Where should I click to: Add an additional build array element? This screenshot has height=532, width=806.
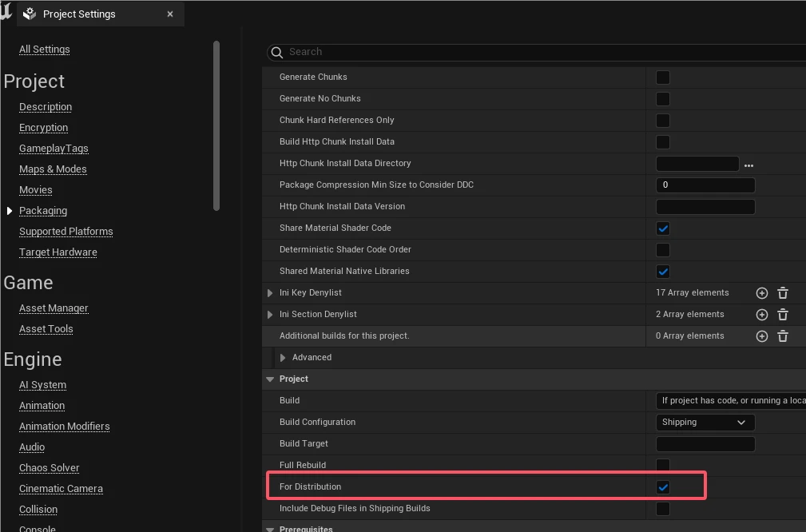pyautogui.click(x=761, y=336)
